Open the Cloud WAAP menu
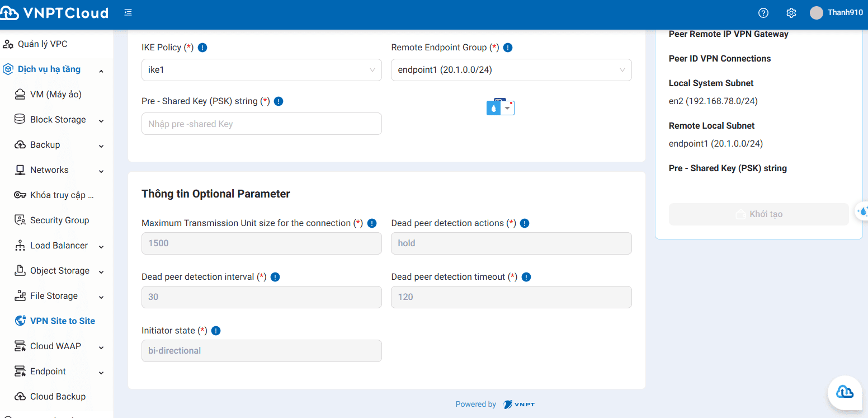This screenshot has width=868, height=418. coord(55,346)
